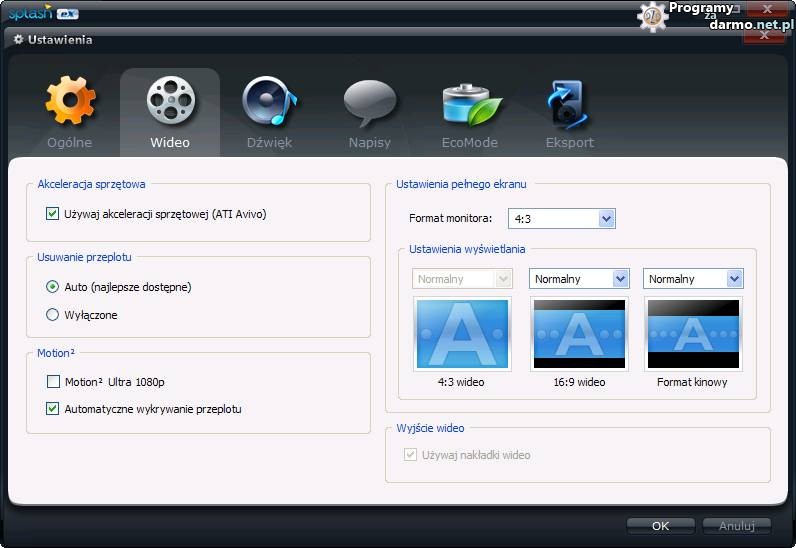Open the EcoMode battery leaf icon
The width and height of the screenshot is (796, 548).
coord(470,103)
